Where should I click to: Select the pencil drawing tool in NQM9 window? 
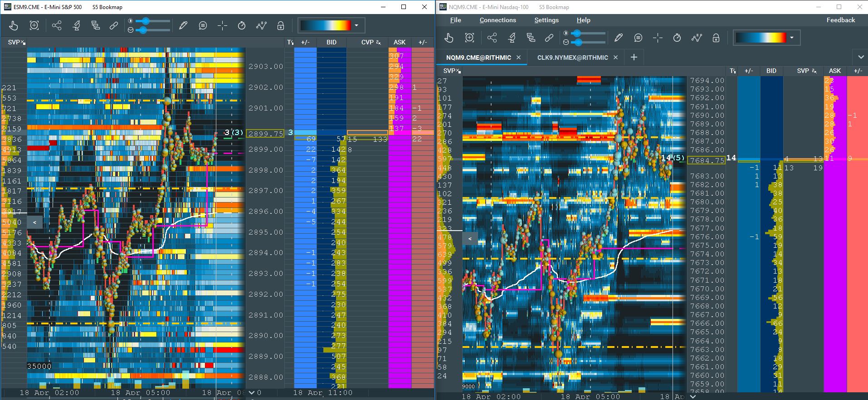[619, 38]
